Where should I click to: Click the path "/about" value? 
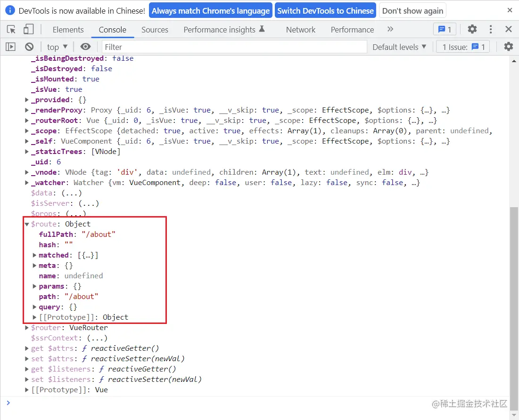[x=82, y=297]
